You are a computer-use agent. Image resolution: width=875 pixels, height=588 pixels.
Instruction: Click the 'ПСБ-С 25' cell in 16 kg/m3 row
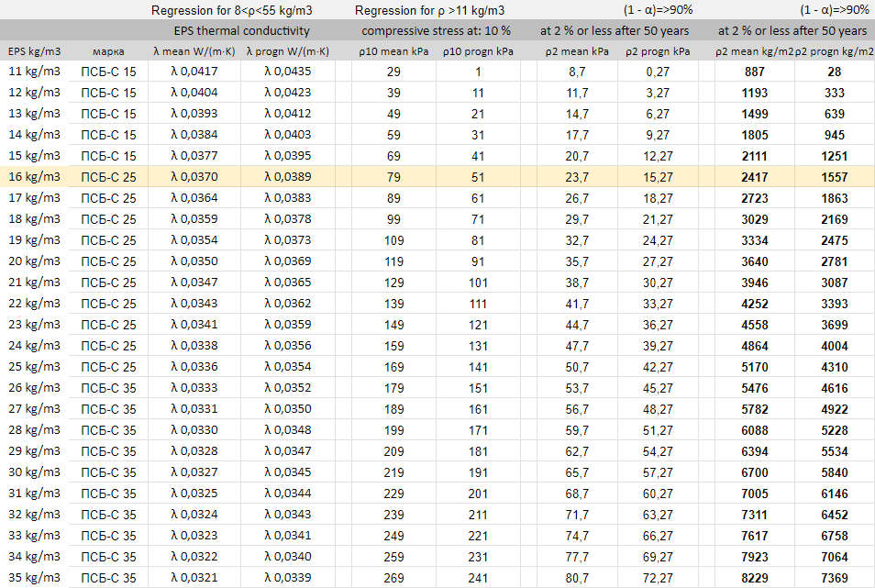coord(108,177)
